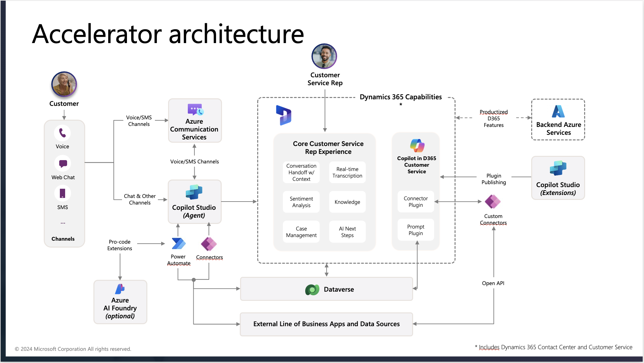644x363 pixels.
Task: Click the Customer Service Rep avatar
Action: point(324,56)
